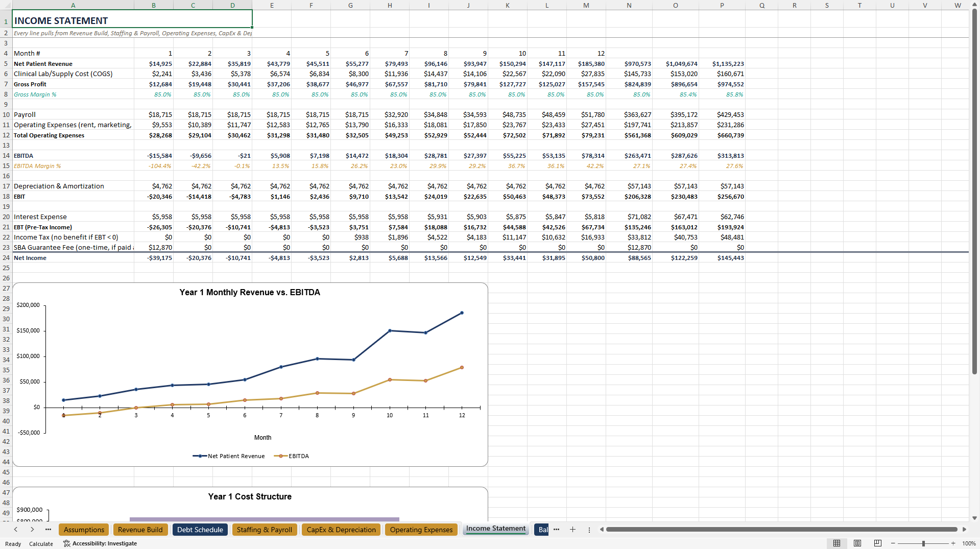Screen dimensions: 980x549
Task: Select the Net Income label cell
Action: [x=73, y=257]
